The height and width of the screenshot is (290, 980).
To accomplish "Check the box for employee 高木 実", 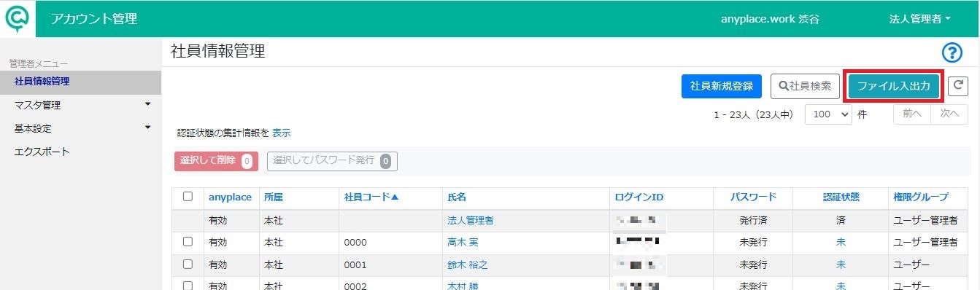I will pos(188,242).
